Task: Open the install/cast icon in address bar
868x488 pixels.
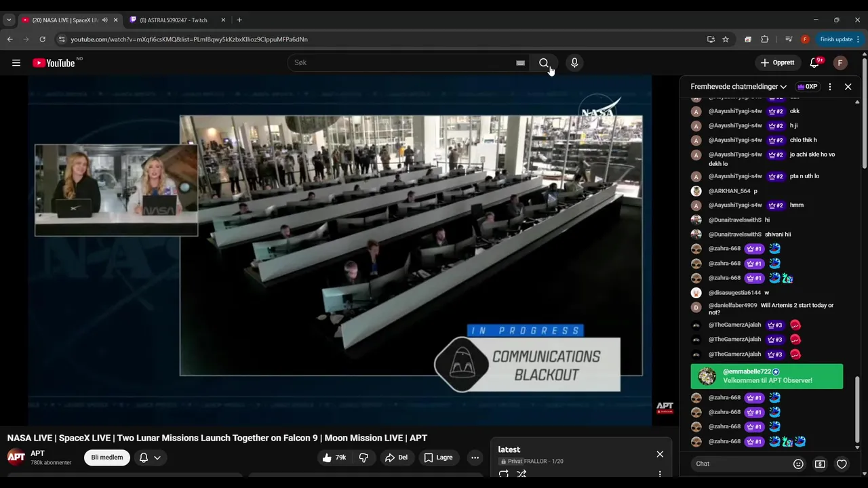Action: (x=711, y=39)
